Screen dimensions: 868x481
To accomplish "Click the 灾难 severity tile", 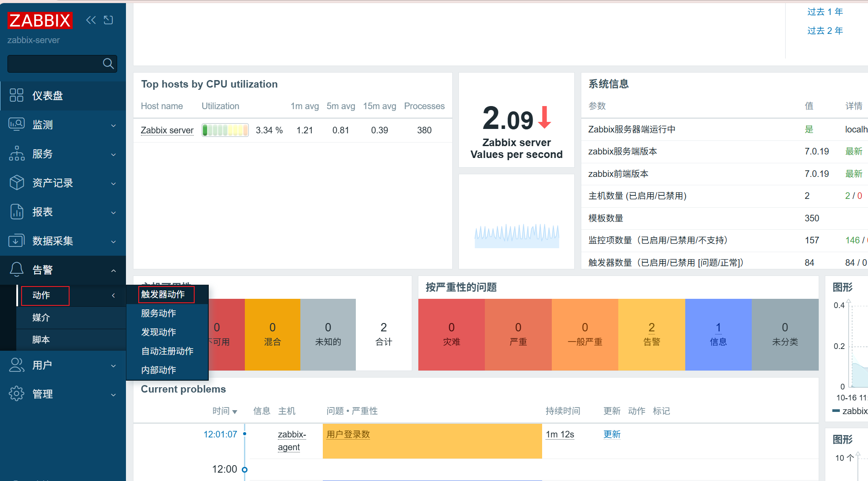I will click(451, 334).
